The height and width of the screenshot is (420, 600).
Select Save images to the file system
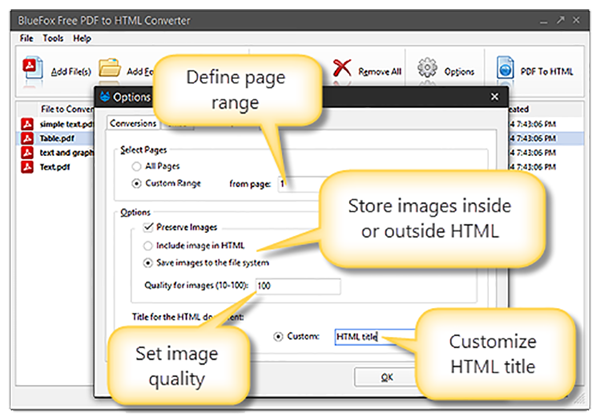coord(148,262)
